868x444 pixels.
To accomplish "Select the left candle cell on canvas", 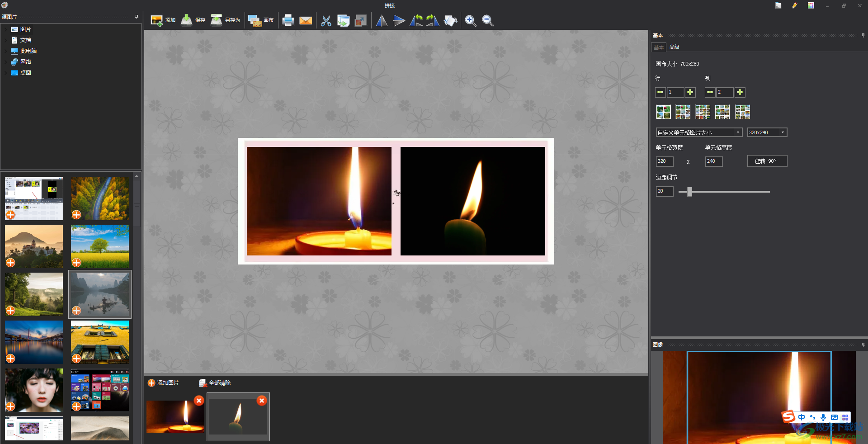I will (319, 201).
